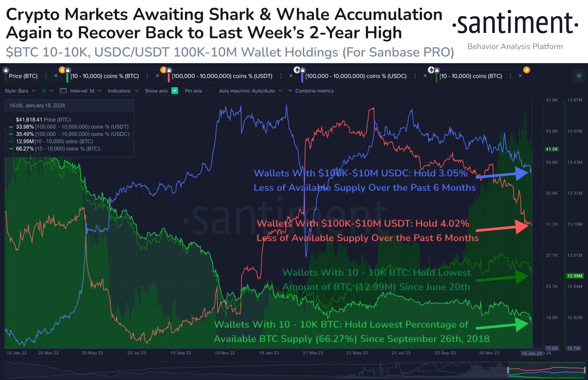Click the Ethereum icon above USDC metric tab
Viewport: 588px width, 380px height.
[297, 70]
